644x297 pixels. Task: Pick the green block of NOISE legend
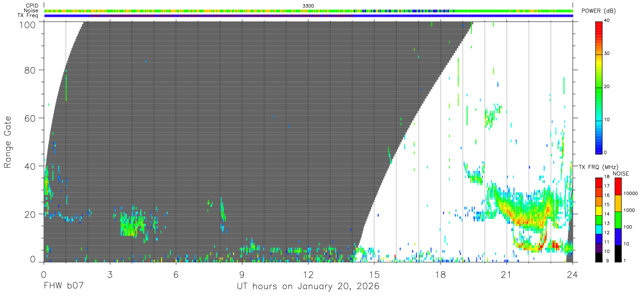coord(617,219)
